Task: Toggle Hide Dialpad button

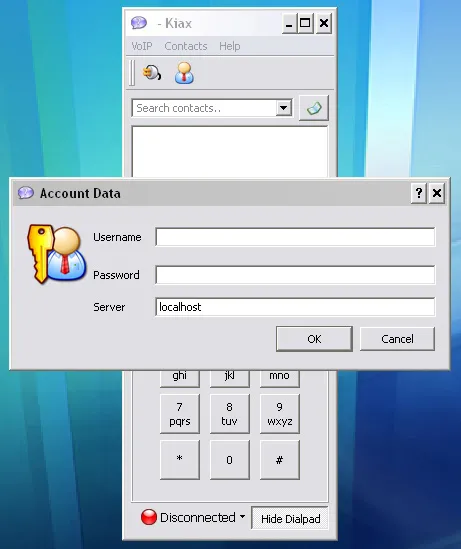Action: pos(290,519)
